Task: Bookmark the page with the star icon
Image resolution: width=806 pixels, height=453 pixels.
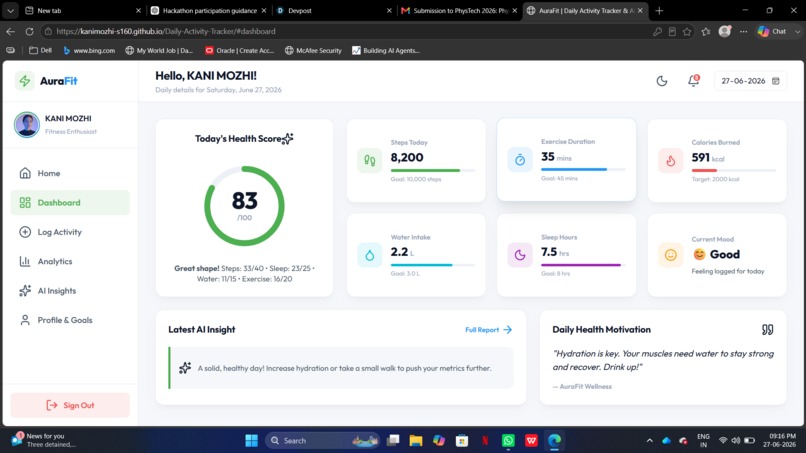Action: coord(687,31)
